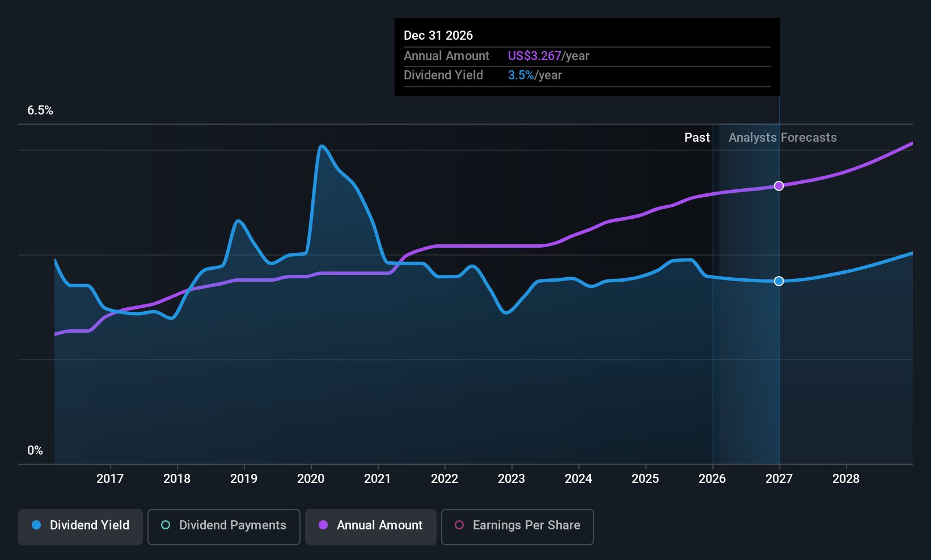
Task: Click the blue Dividend Yield legend dot
Action: 36,525
